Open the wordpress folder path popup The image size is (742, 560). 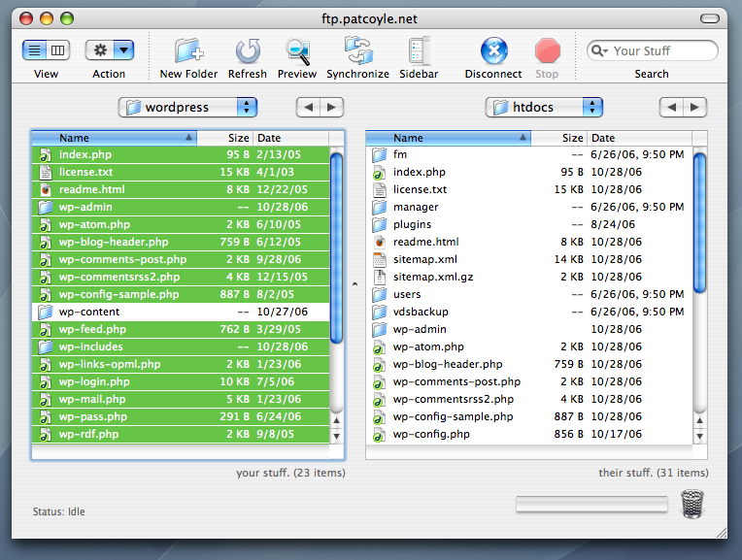[187, 108]
